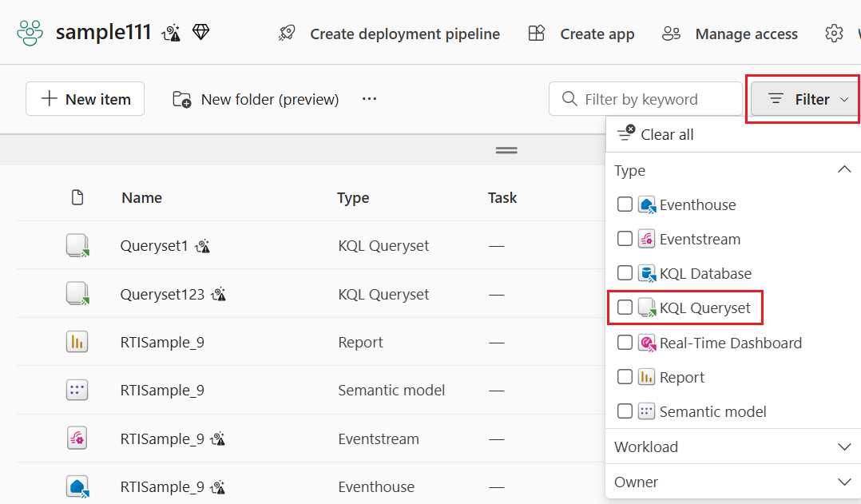861x504 pixels.
Task: Expand the Owner filter section
Action: pos(733,482)
